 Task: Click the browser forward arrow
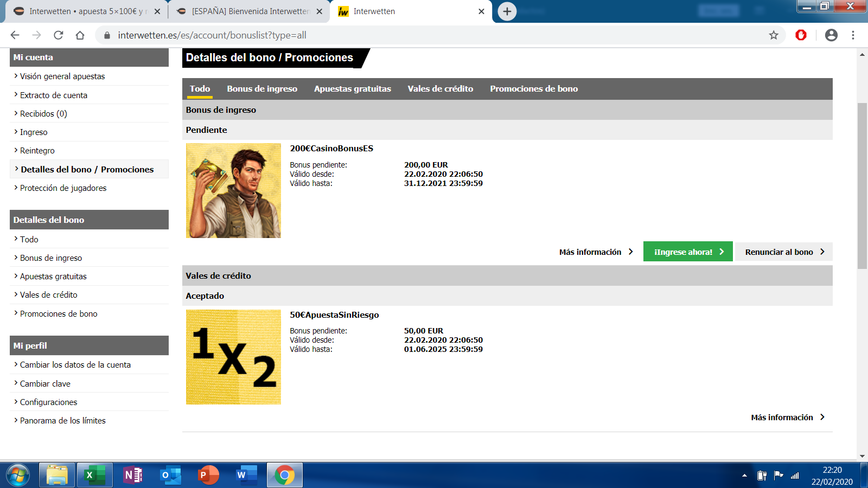point(36,35)
